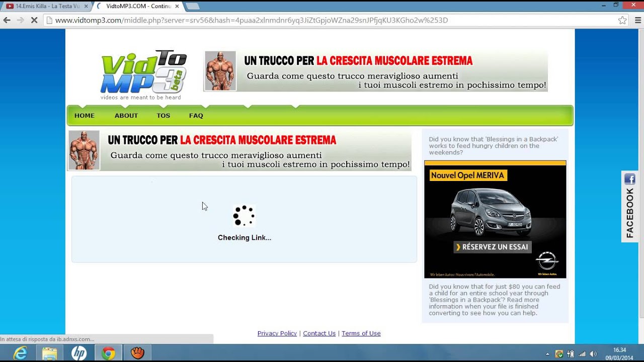644x362 pixels.
Task: Open a new browser tab
Action: click(193, 6)
